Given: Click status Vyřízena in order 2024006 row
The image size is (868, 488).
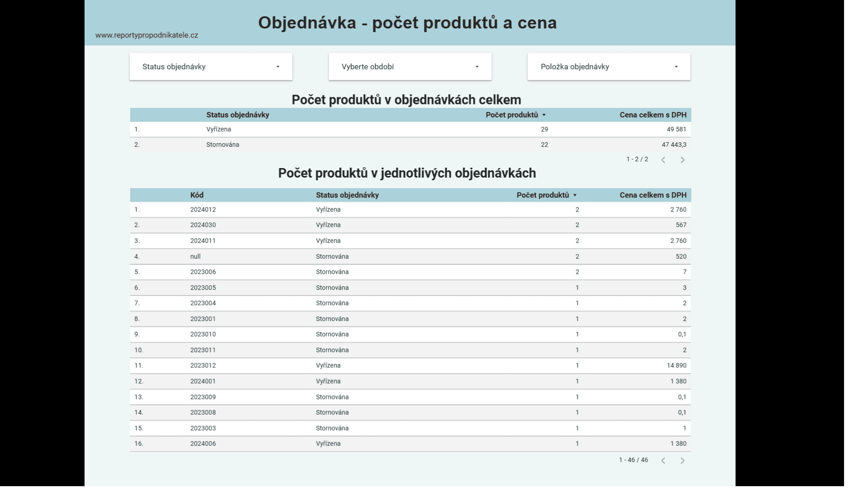Looking at the screenshot, I should (328, 444).
